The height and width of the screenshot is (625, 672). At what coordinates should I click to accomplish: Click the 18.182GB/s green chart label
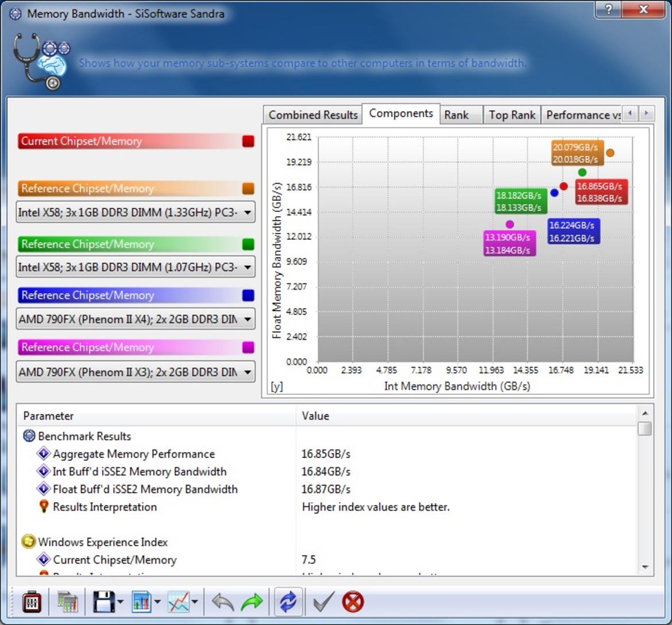520,201
